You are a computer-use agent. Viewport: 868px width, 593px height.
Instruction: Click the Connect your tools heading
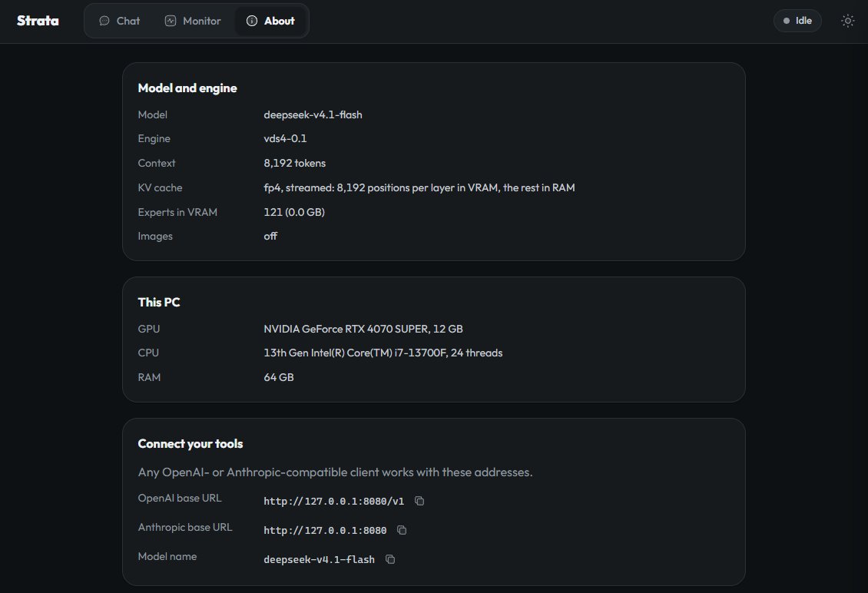pos(190,444)
